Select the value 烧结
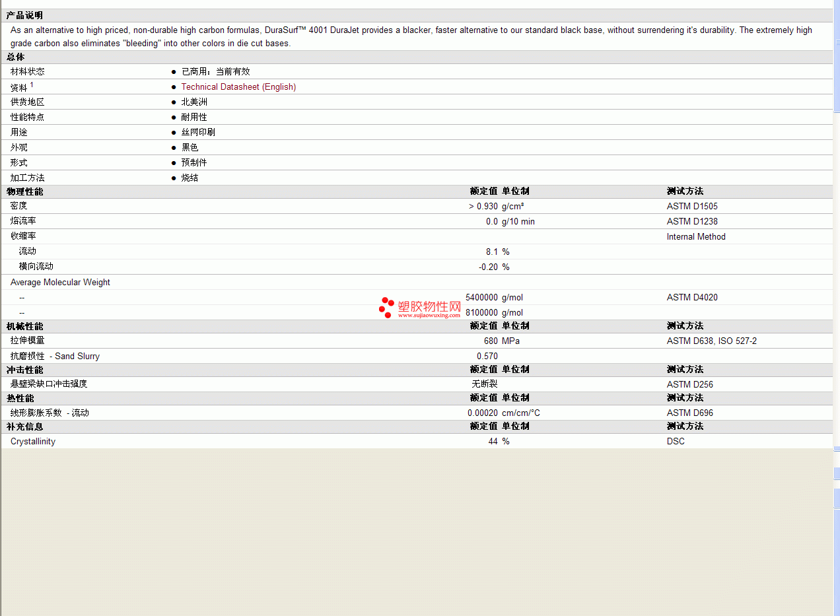Image resolution: width=840 pixels, height=616 pixels. 190,178
